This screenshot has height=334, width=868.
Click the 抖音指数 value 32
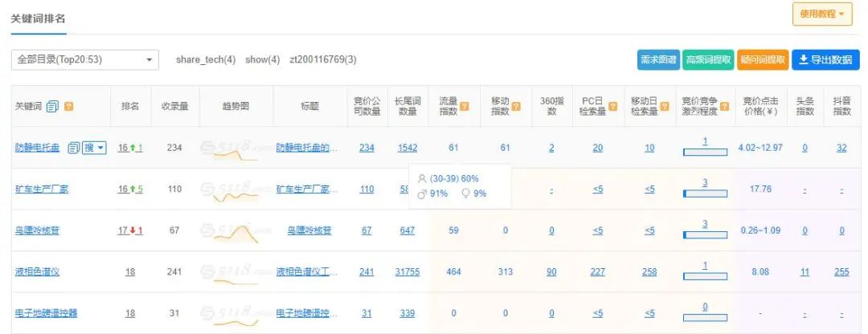click(841, 148)
